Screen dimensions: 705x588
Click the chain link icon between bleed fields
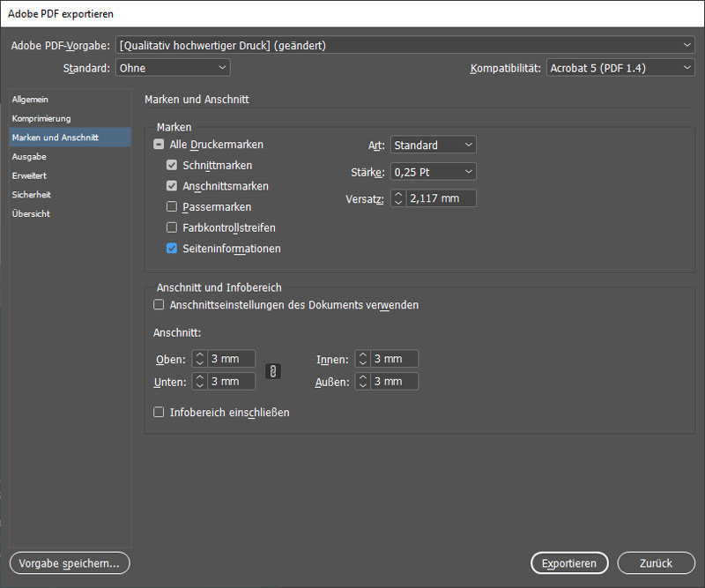[x=273, y=370]
